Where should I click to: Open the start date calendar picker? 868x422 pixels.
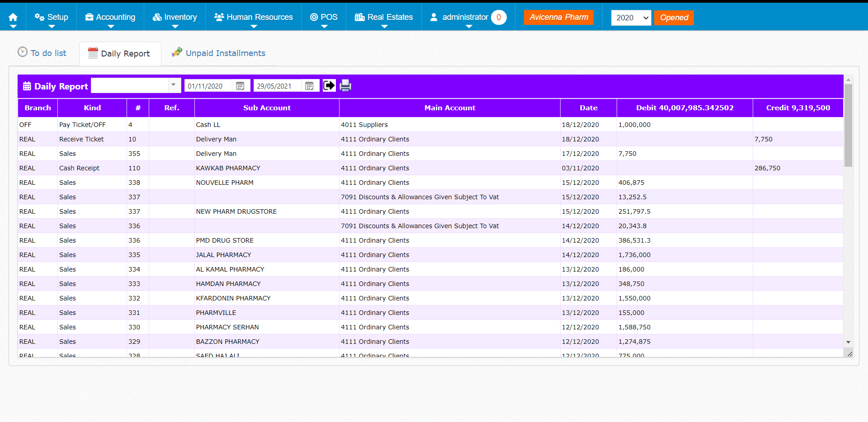click(240, 86)
